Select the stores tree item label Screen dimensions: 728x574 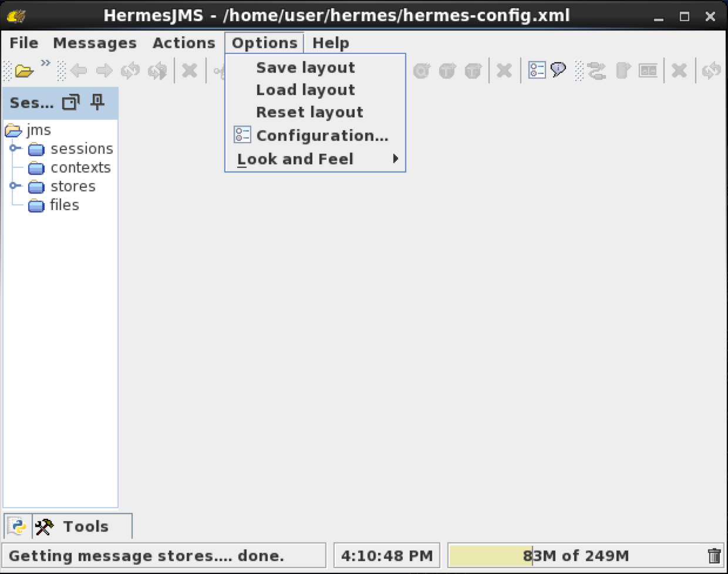pos(73,186)
